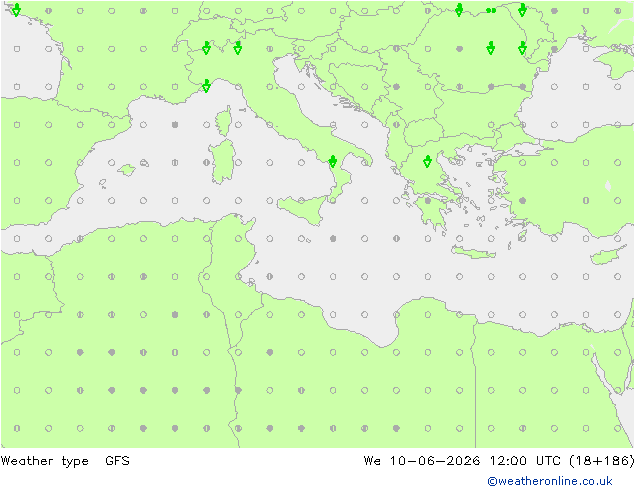The height and width of the screenshot is (490, 634).
Task: Click the green double-dot rain symbol at top
Action: [491, 11]
